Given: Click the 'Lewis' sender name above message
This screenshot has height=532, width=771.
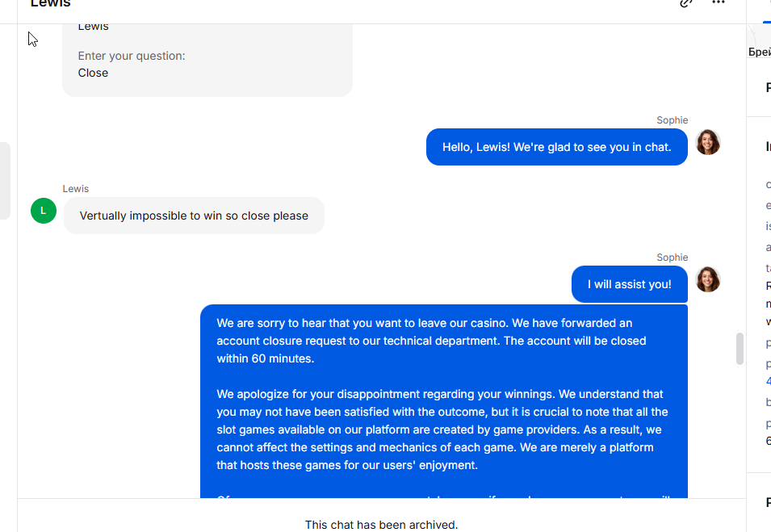Looking at the screenshot, I should (76, 189).
